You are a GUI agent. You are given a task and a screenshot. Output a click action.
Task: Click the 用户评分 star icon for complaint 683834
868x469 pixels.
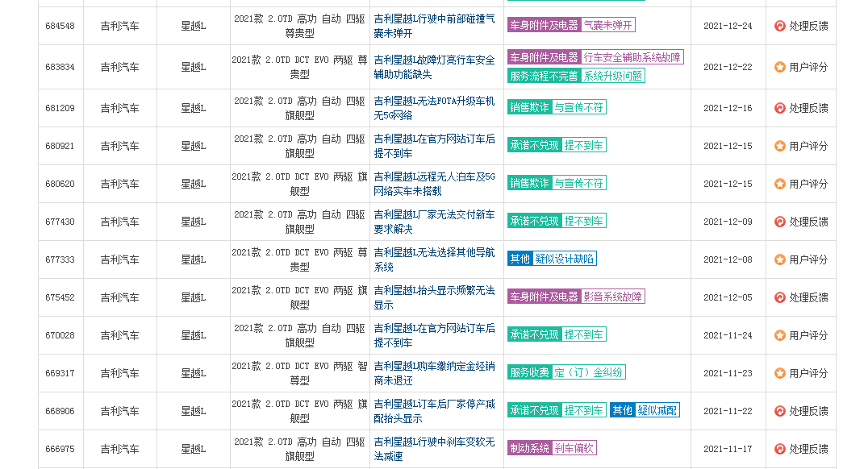click(x=779, y=67)
